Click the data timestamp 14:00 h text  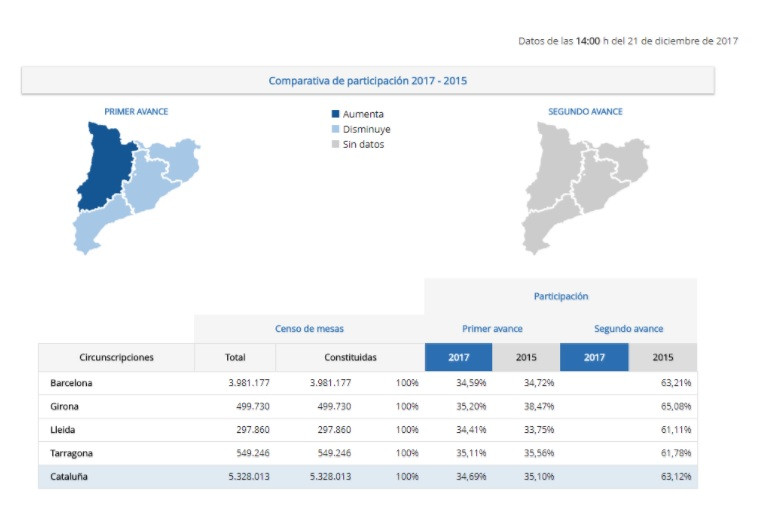pos(592,41)
